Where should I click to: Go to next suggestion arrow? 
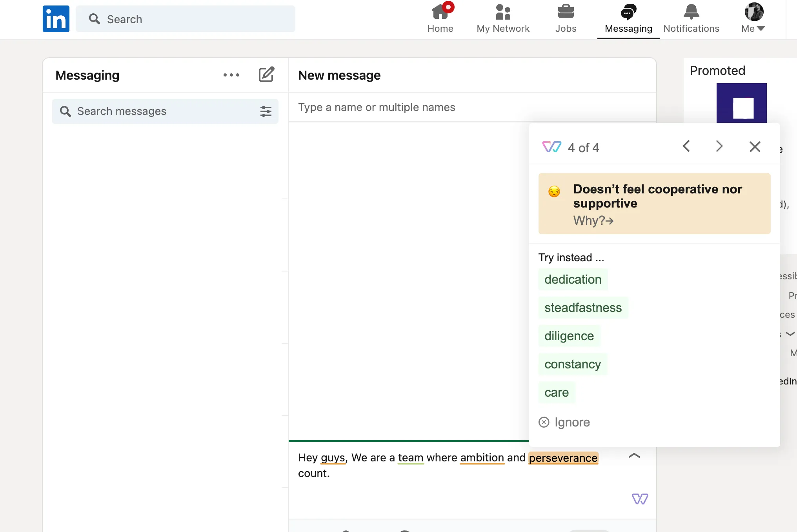click(x=719, y=147)
